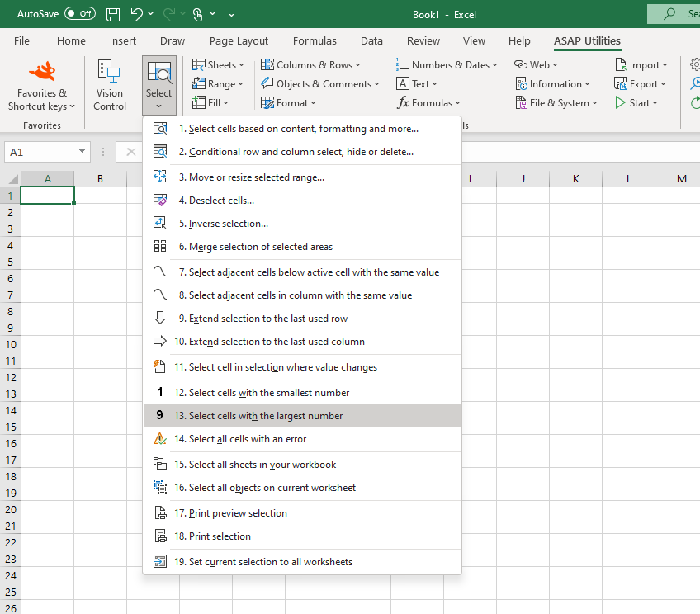Toggle AutoSave switch
Screen dimensions: 700x614
[x=80, y=14]
